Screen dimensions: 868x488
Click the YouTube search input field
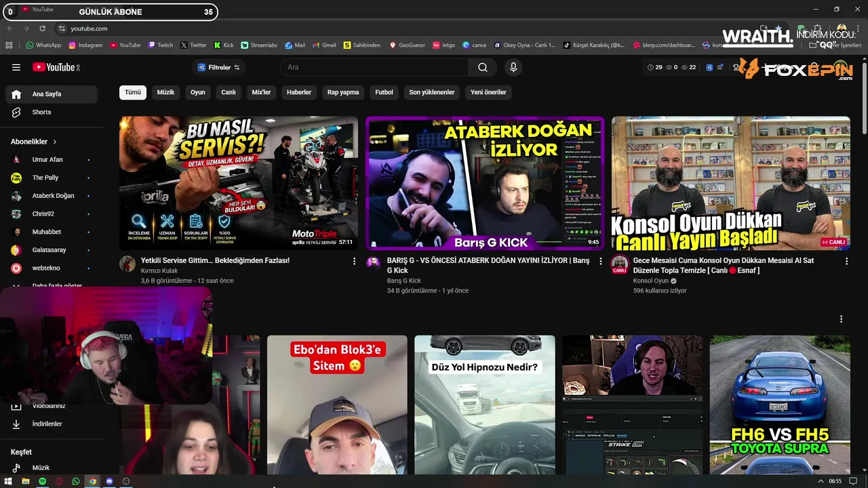[374, 67]
